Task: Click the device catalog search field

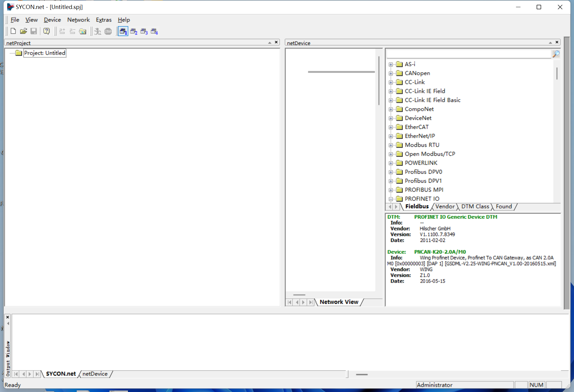Action: (x=469, y=54)
